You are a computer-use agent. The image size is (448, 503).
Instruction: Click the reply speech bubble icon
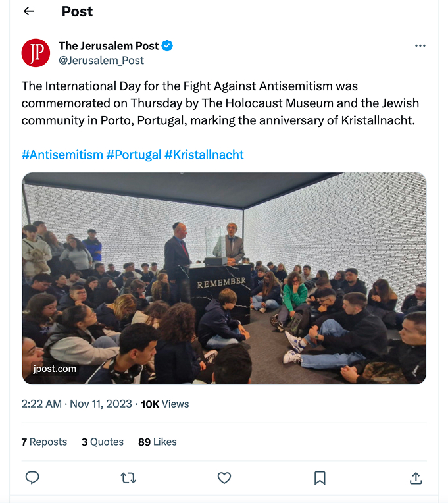click(32, 478)
